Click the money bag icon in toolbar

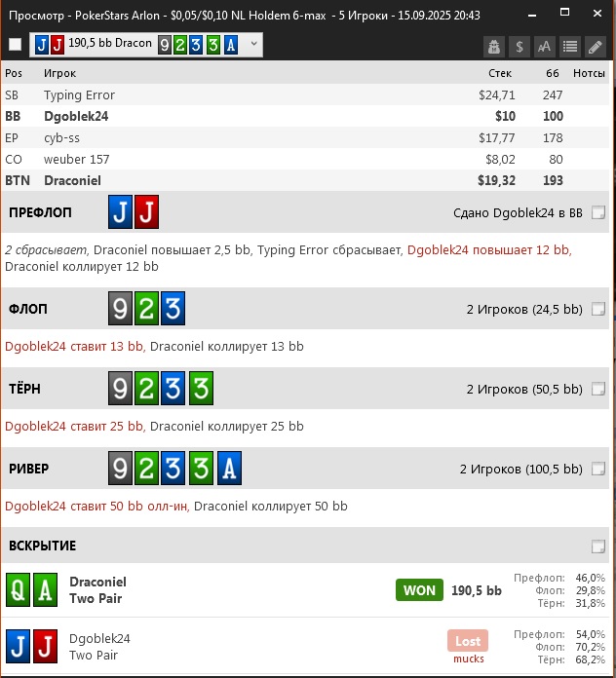[495, 46]
